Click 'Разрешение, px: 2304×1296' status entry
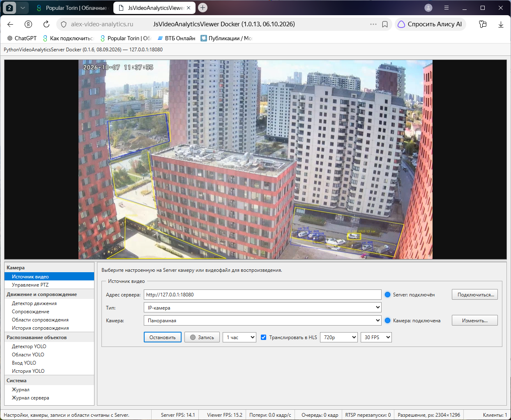This screenshot has height=420, width=511. click(429, 415)
